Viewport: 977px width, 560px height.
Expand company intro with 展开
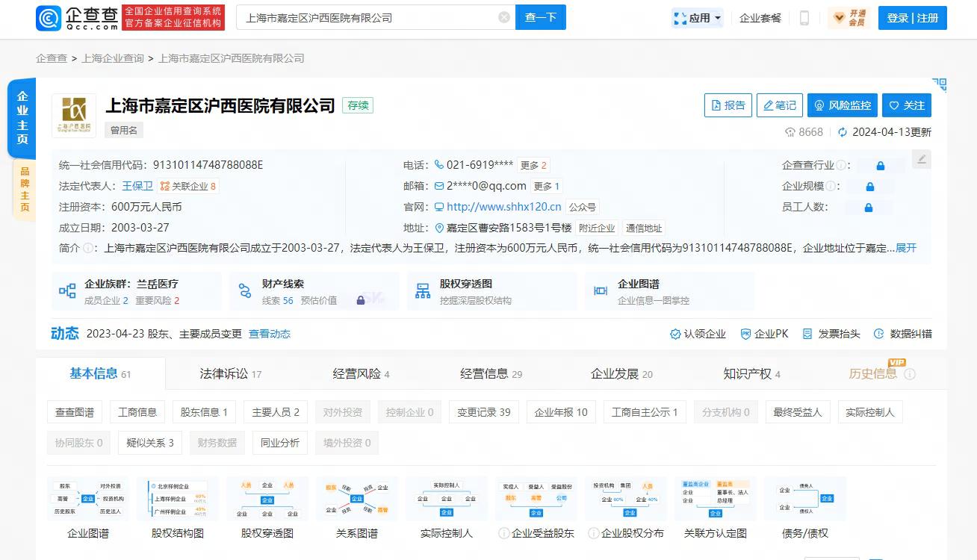tap(906, 248)
